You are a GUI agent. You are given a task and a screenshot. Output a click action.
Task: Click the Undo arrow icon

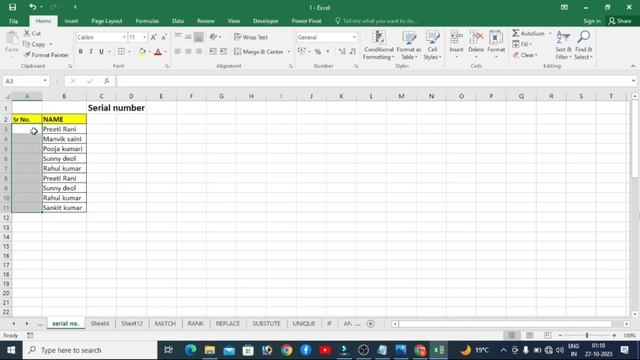point(32,7)
